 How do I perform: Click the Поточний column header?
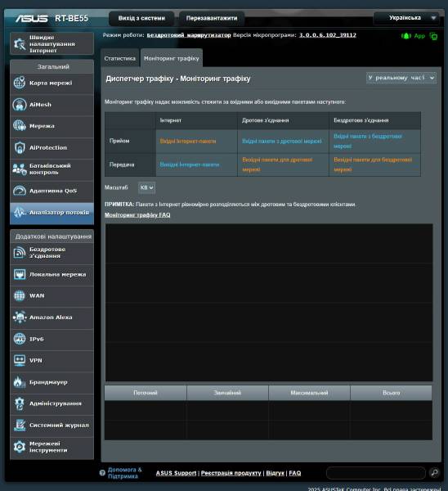click(x=146, y=393)
